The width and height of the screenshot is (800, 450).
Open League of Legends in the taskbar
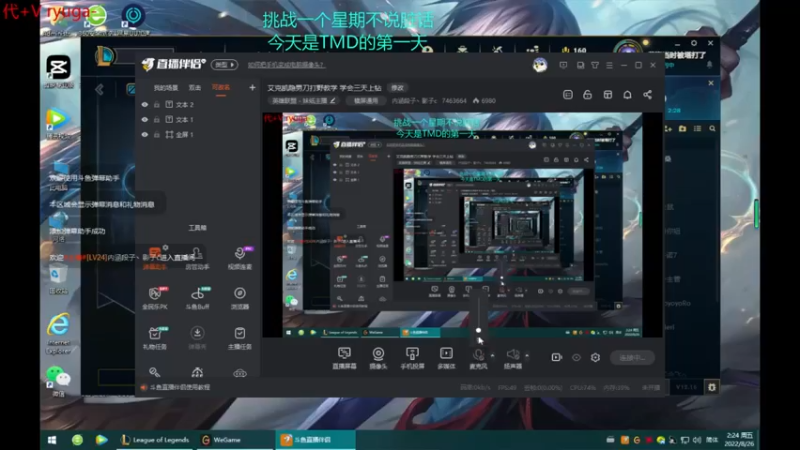click(x=155, y=440)
